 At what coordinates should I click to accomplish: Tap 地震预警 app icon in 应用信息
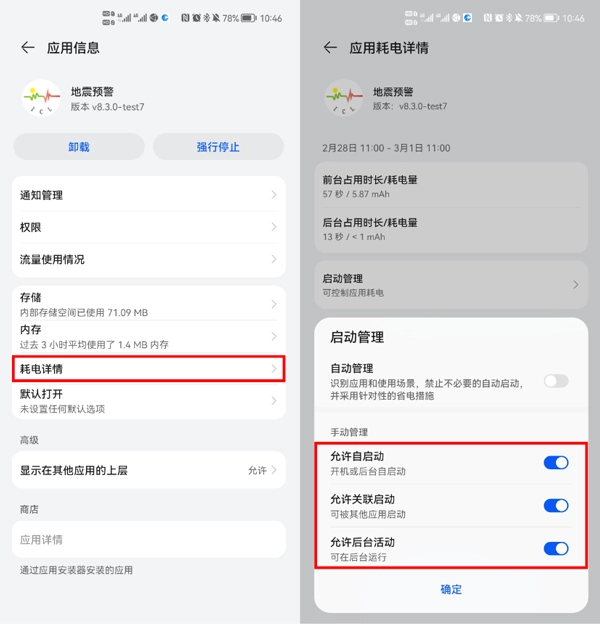click(x=41, y=98)
